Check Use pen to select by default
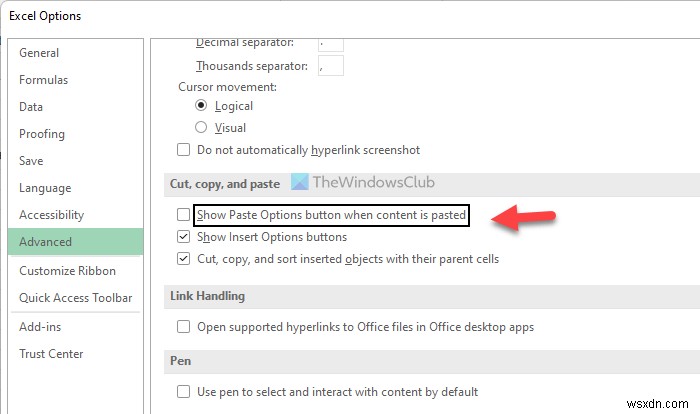This screenshot has height=414, width=700. (183, 392)
